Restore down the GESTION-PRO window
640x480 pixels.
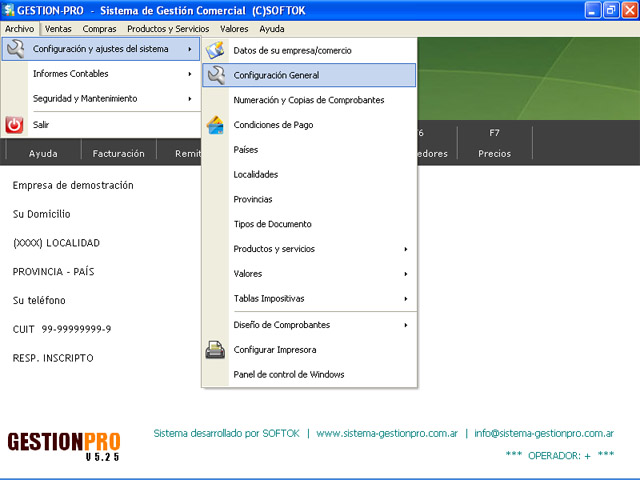(611, 11)
